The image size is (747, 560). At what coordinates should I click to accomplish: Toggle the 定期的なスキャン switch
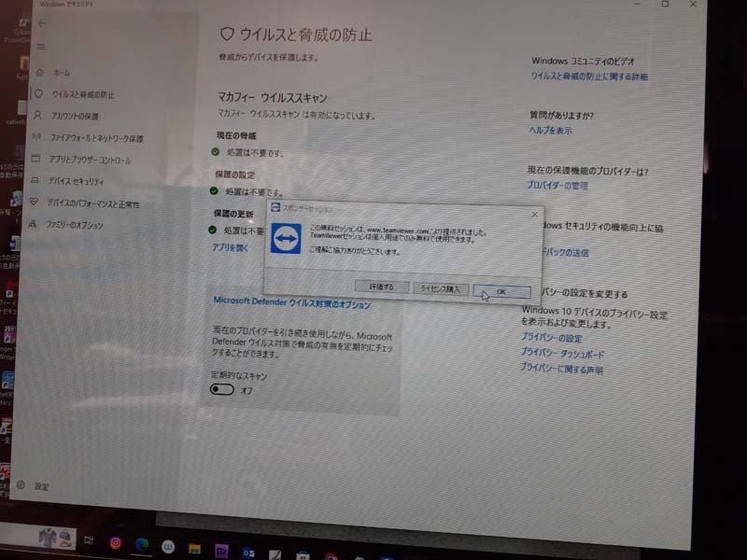tap(222, 389)
